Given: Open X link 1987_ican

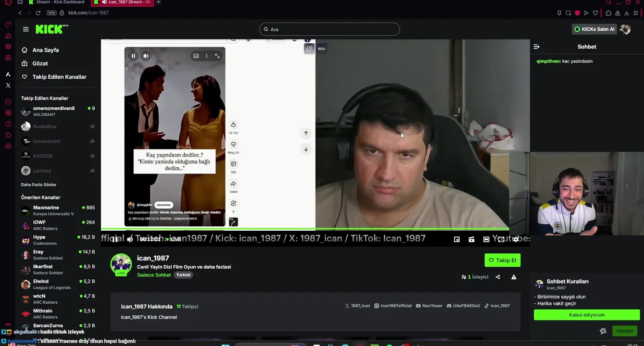Looking at the screenshot, I should pos(357,306).
